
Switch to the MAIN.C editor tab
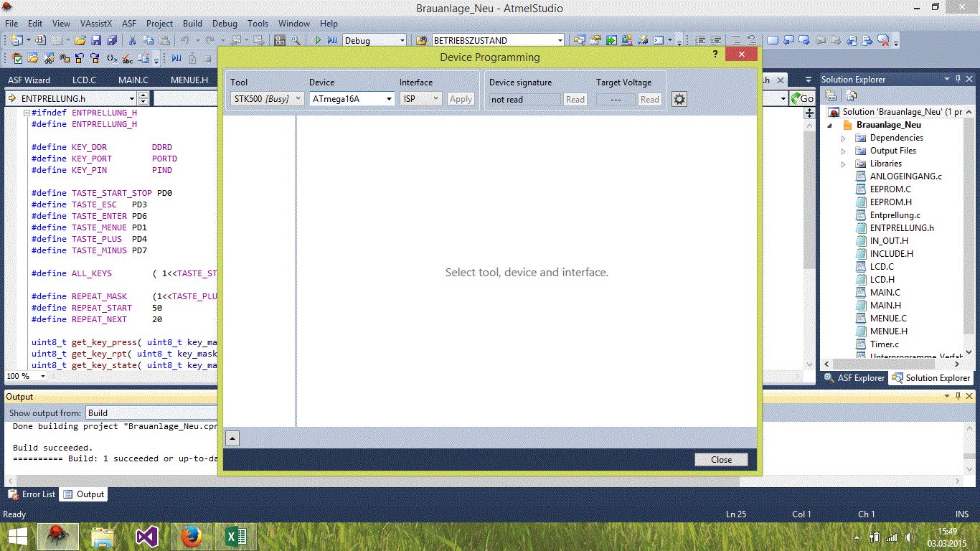coord(133,80)
